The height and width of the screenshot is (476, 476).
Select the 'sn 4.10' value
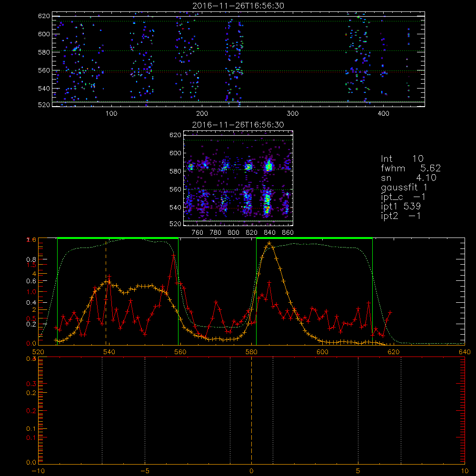coord(408,178)
